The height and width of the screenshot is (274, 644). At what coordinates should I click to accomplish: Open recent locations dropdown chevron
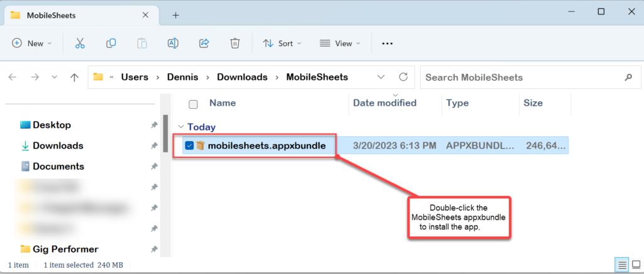point(54,77)
